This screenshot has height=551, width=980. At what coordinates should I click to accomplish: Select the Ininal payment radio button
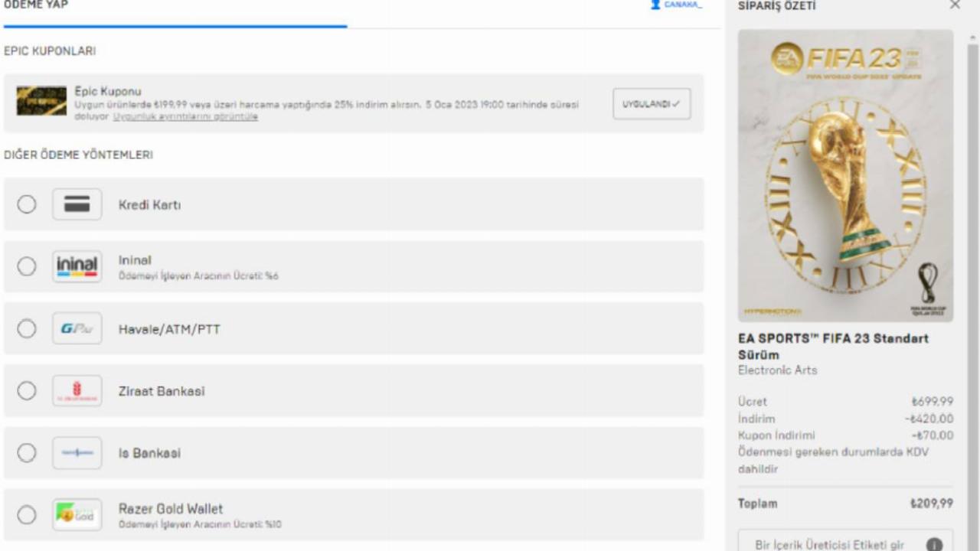(27, 266)
